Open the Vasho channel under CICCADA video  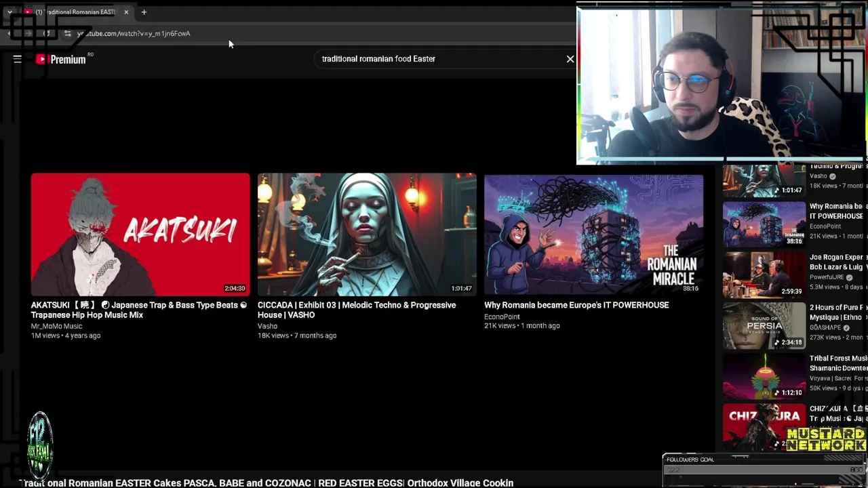267,326
